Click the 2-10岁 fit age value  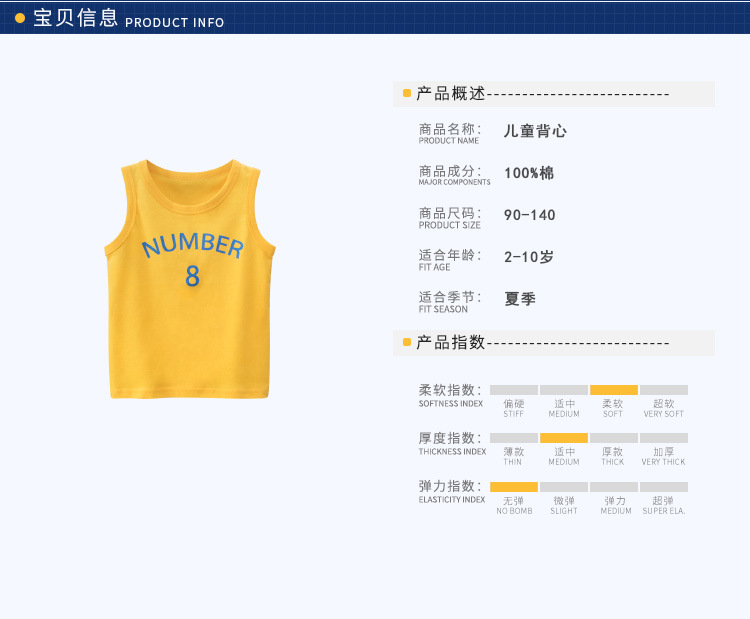[x=529, y=257]
